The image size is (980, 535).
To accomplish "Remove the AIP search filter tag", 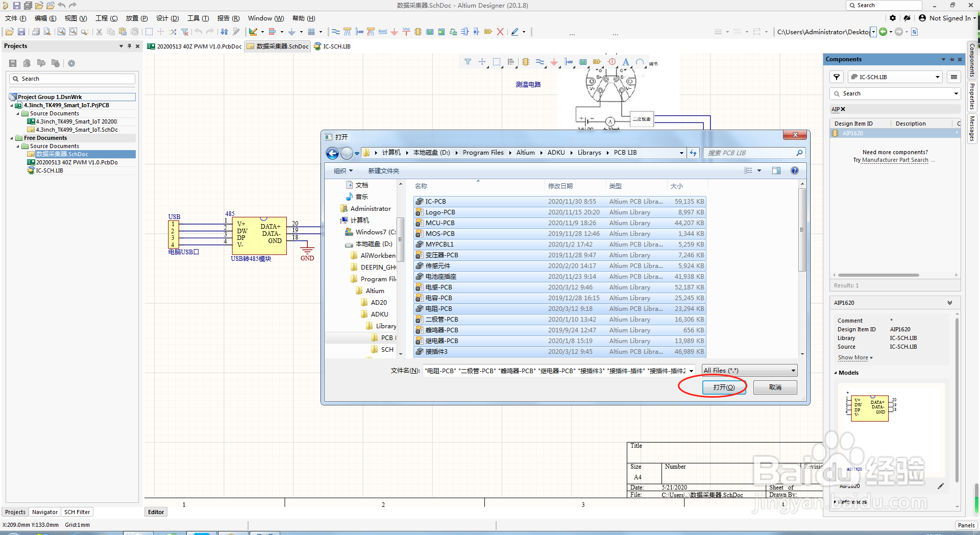I will pyautogui.click(x=843, y=109).
